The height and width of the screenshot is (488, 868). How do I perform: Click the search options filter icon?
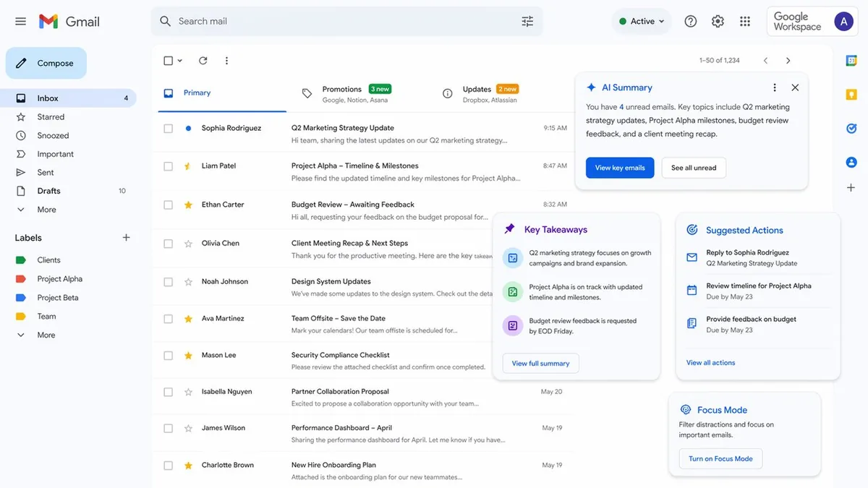[527, 22]
